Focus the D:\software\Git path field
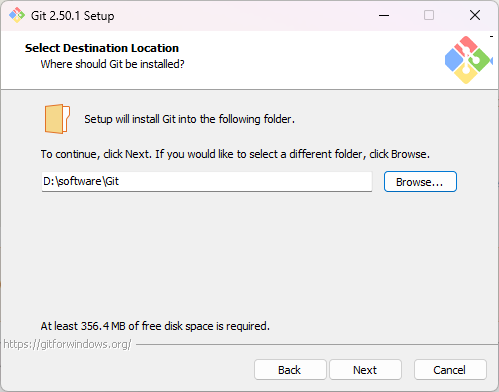 [x=207, y=182]
